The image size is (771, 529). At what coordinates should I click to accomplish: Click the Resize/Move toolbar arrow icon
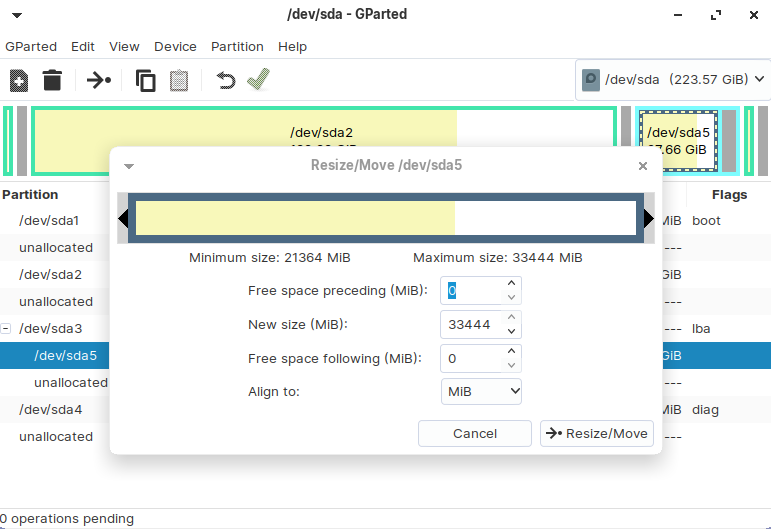99,80
